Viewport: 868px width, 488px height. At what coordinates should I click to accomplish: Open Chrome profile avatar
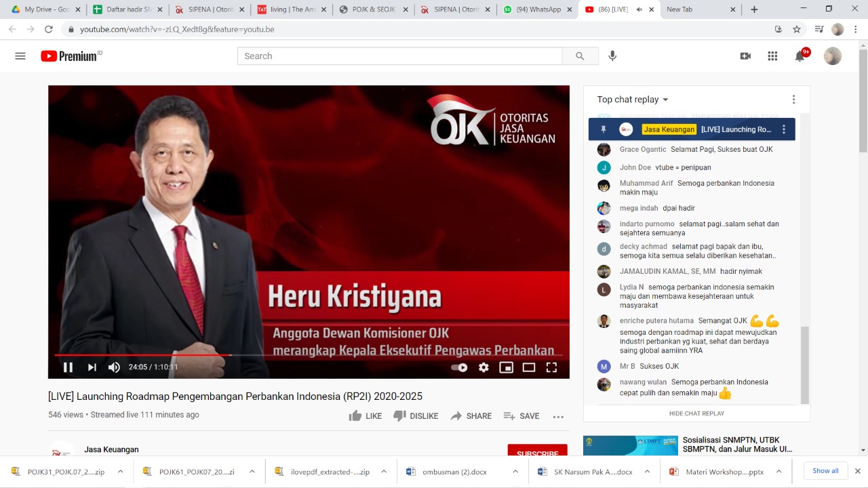pos(837,30)
